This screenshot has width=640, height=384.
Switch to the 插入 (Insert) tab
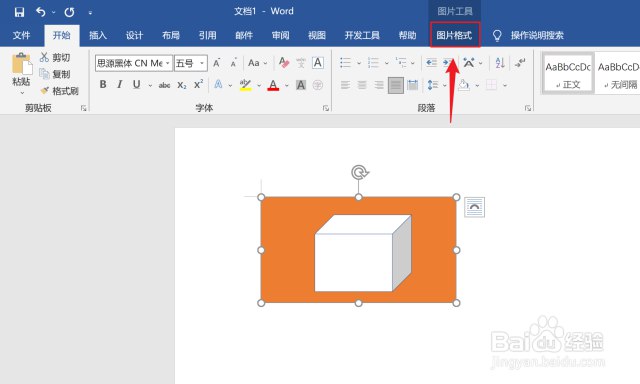(98, 36)
